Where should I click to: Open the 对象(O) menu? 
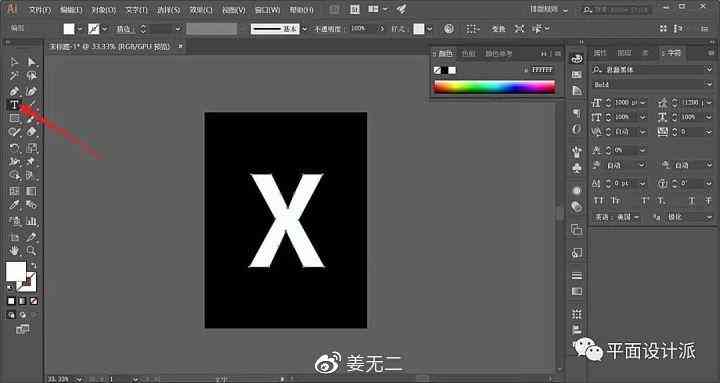pyautogui.click(x=104, y=10)
